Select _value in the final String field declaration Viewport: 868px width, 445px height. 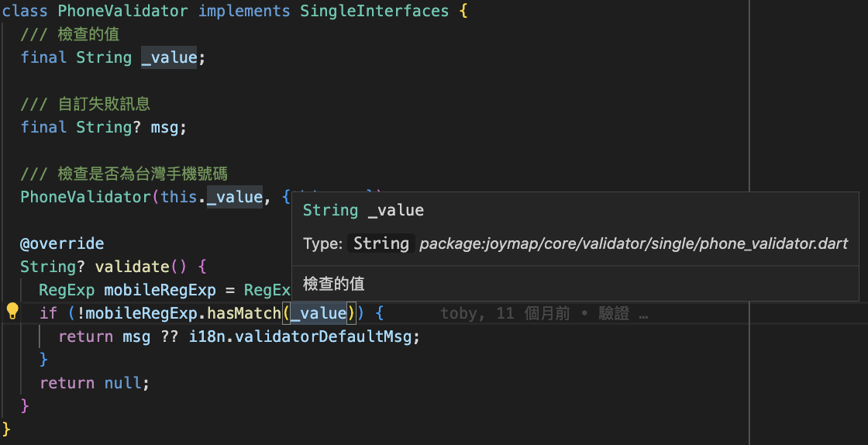coord(169,57)
